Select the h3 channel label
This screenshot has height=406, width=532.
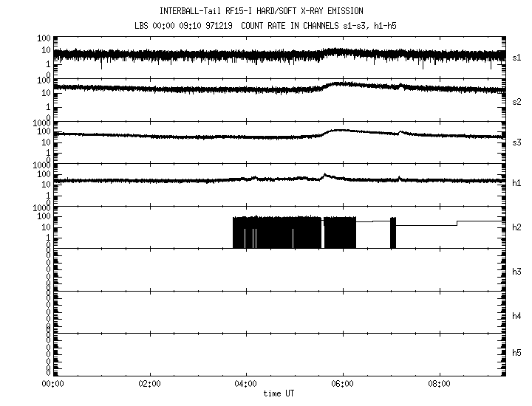(x=517, y=271)
